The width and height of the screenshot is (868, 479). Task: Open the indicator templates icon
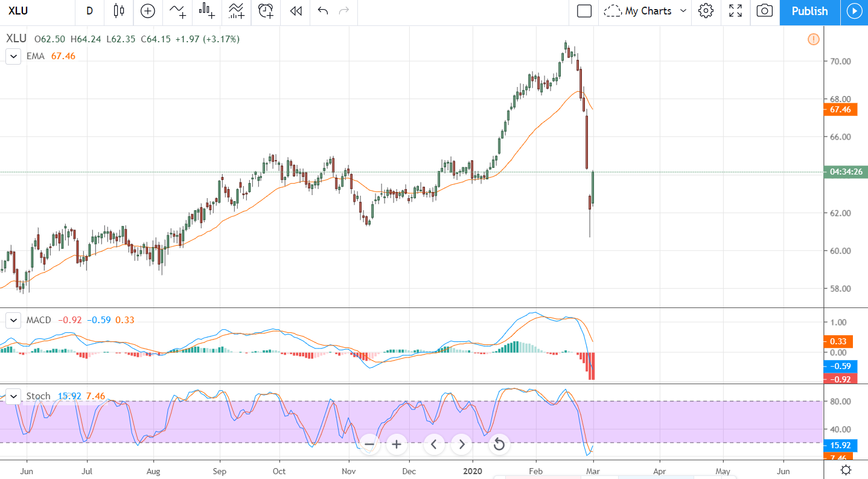pyautogui.click(x=206, y=11)
